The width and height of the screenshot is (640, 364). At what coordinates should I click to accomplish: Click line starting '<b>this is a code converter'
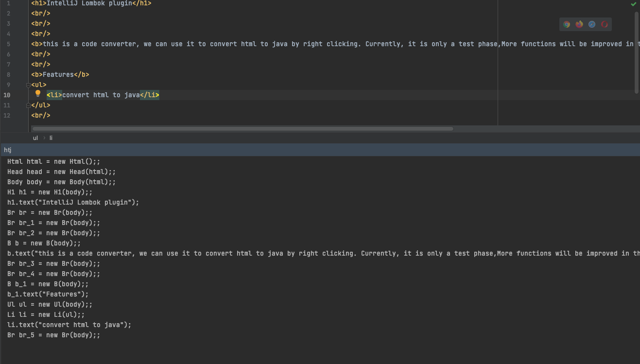pyautogui.click(x=335, y=44)
